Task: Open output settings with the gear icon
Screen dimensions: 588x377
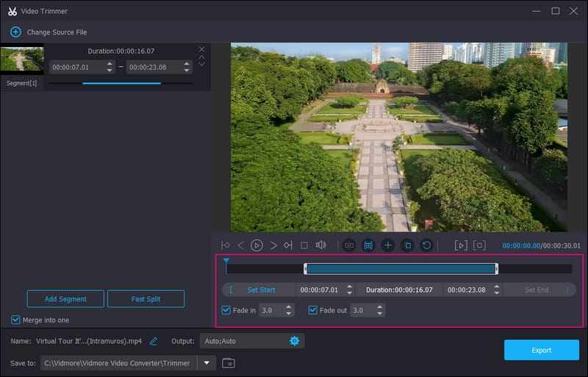Action: pyautogui.click(x=295, y=341)
